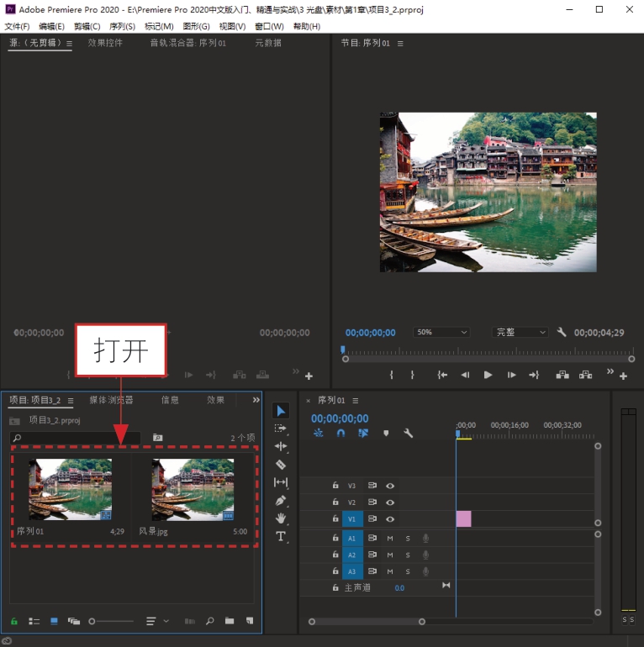Toggle lock on track V1
Viewport: 644px width, 647px height.
tap(335, 518)
